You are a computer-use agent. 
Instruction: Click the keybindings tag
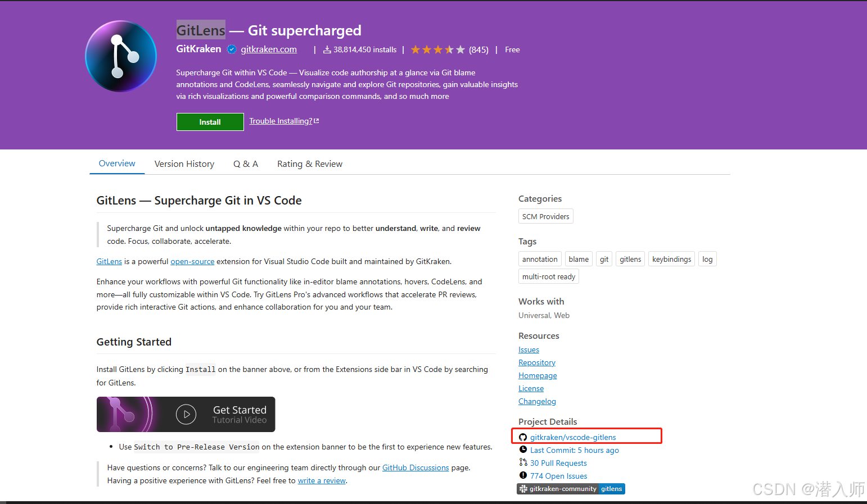click(x=671, y=259)
